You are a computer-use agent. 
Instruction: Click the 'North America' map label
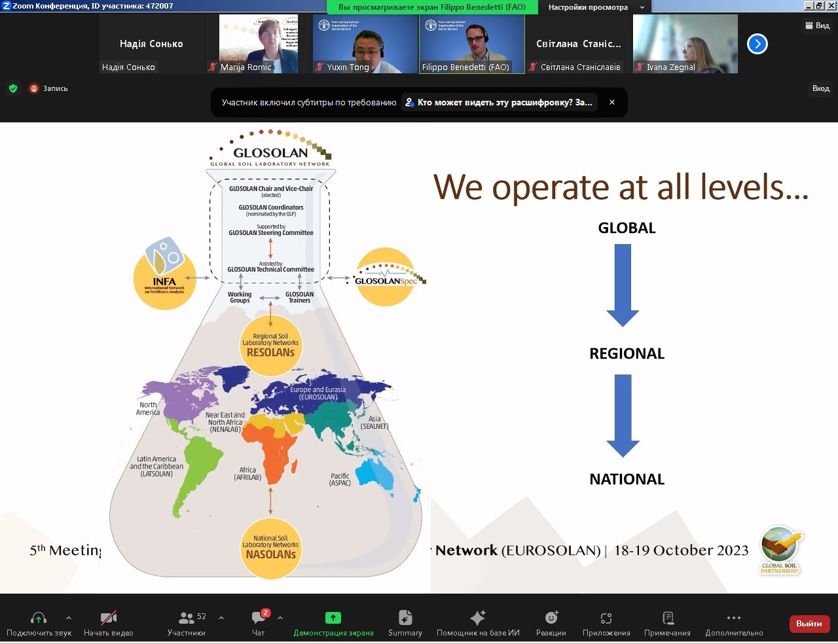pyautogui.click(x=148, y=408)
